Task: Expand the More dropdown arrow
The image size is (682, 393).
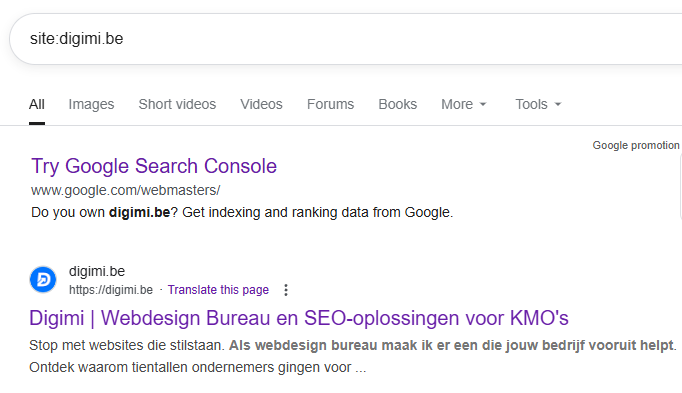Action: pyautogui.click(x=483, y=104)
